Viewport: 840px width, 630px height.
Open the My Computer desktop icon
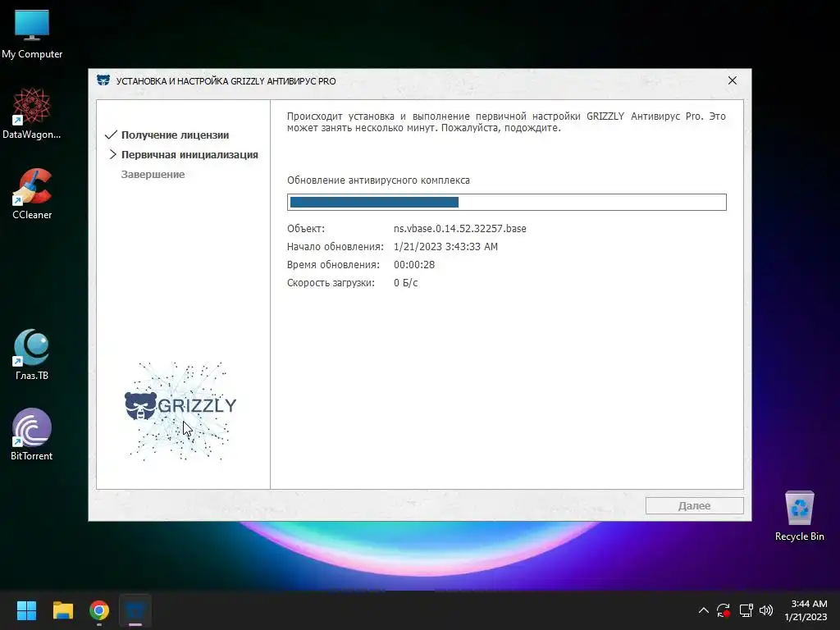click(x=32, y=33)
